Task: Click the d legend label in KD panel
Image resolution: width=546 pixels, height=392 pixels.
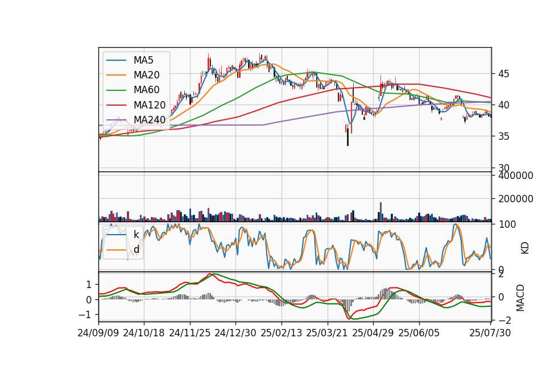Action: [136, 249]
